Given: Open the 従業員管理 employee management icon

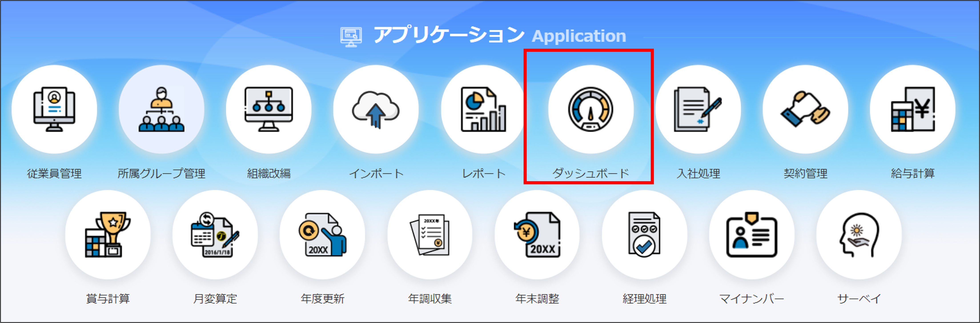Looking at the screenshot, I should tap(54, 110).
